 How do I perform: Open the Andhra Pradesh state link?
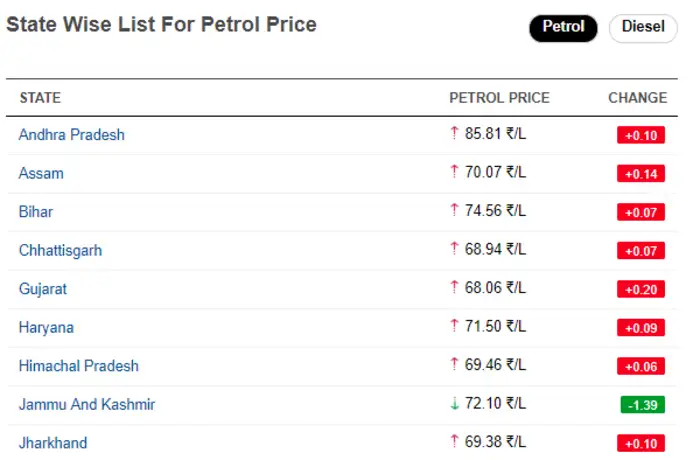point(71,134)
